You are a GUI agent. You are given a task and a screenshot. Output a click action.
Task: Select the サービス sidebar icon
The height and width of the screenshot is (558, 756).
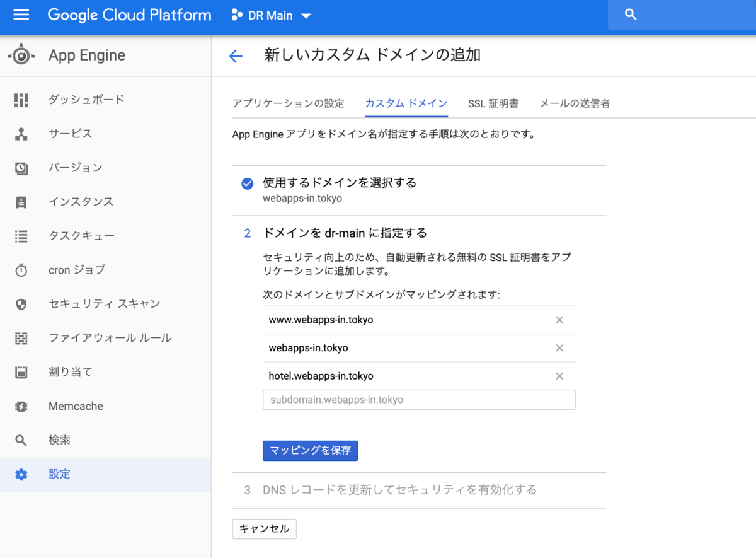(21, 134)
